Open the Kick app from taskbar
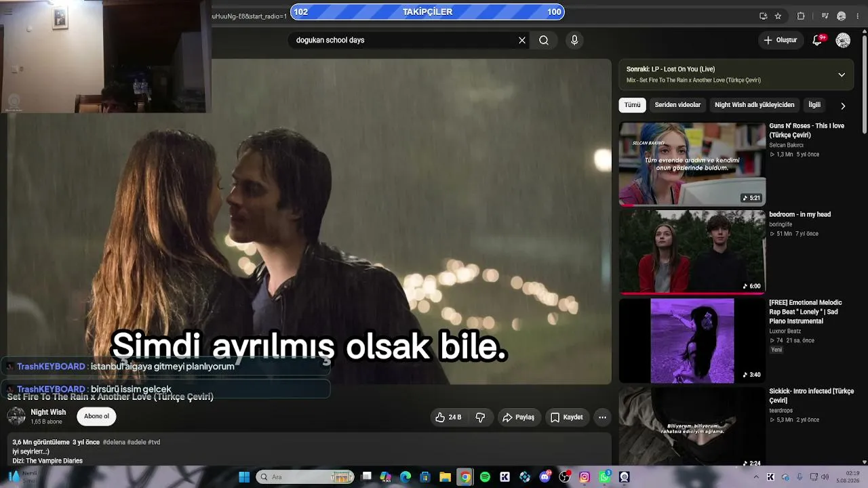This screenshot has height=488, width=868. tap(505, 477)
